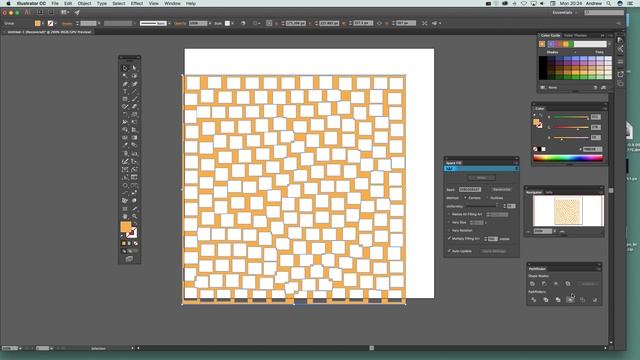Select the Curvature tool

(x=134, y=84)
